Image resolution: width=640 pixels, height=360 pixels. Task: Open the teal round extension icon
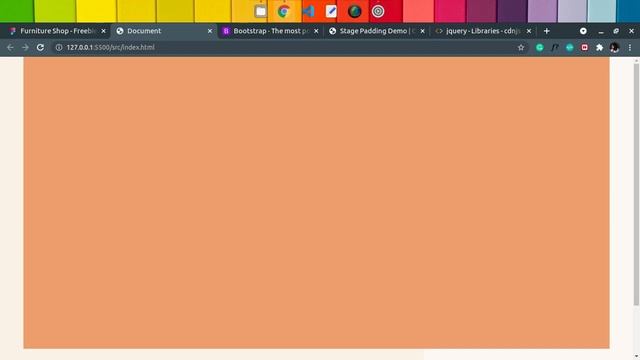569,47
